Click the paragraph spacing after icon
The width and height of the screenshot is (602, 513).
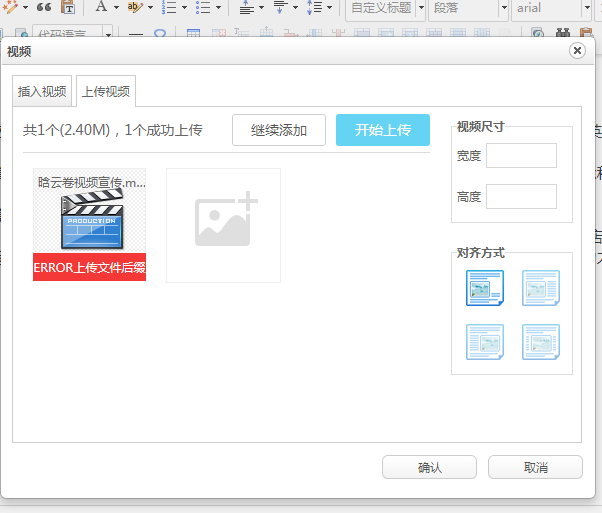[280, 7]
